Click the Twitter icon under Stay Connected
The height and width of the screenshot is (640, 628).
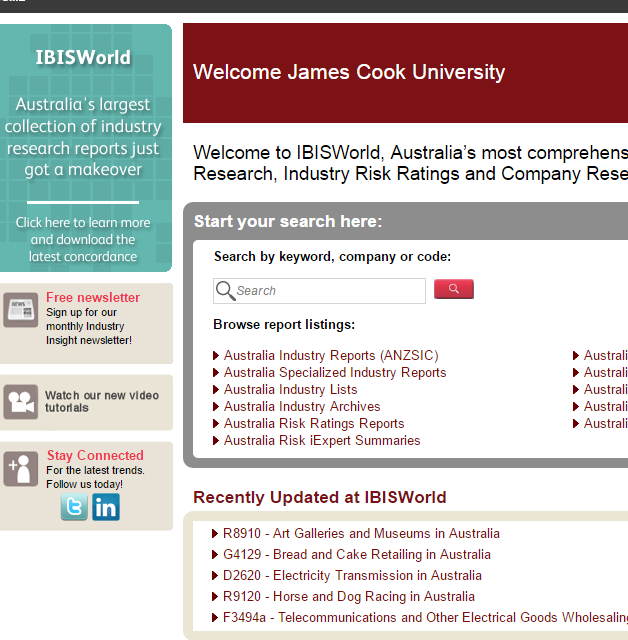point(74,507)
